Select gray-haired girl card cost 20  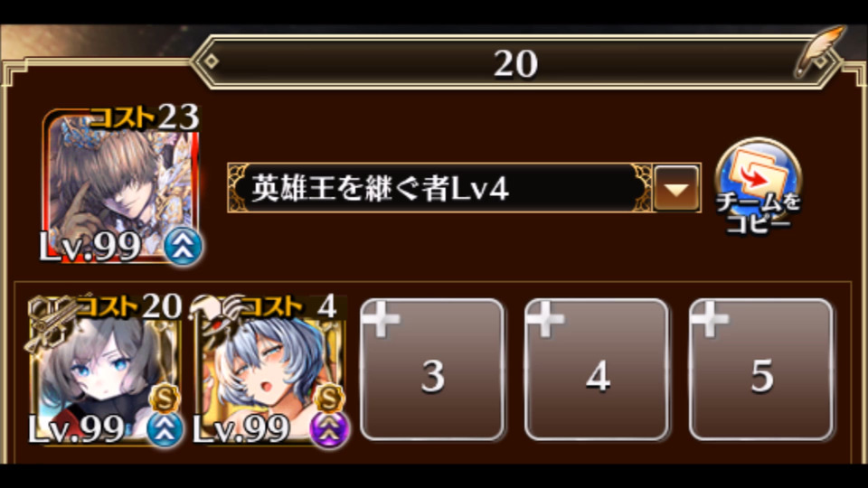(x=105, y=371)
